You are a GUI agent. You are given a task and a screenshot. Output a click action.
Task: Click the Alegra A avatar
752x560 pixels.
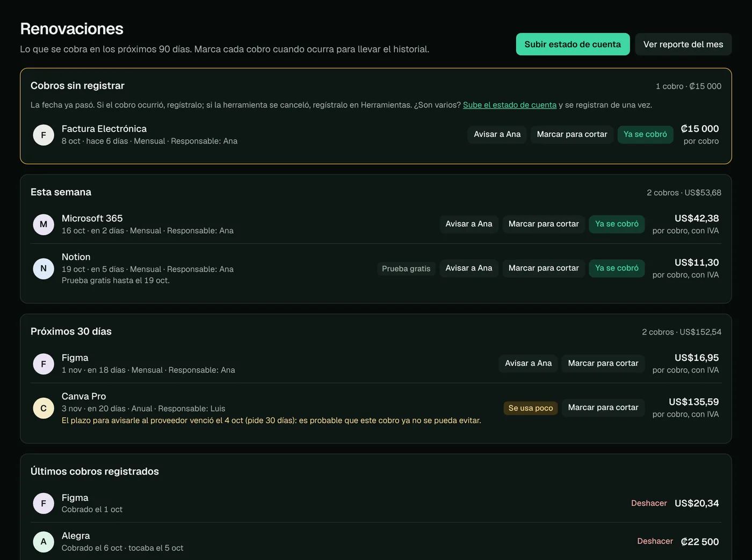44,542
